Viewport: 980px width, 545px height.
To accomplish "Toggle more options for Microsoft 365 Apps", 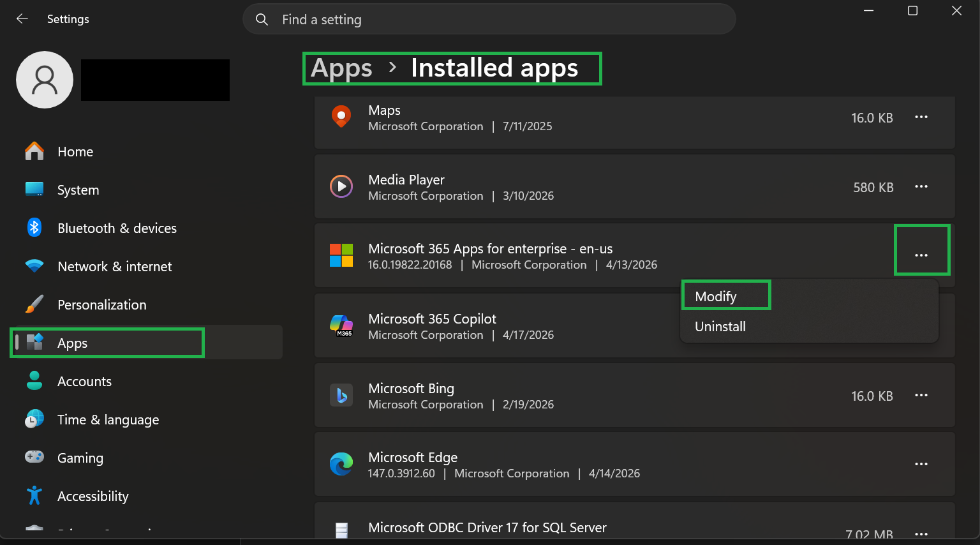I will tap(921, 255).
